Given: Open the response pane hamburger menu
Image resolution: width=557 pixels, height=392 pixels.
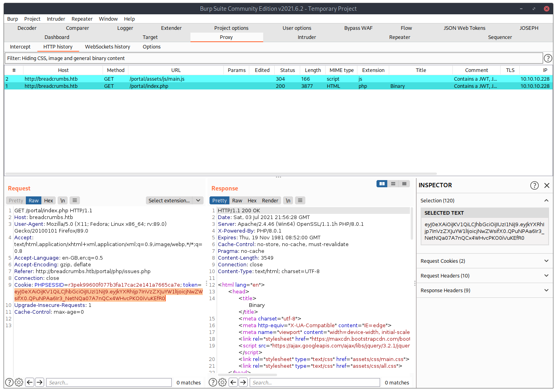Looking at the screenshot, I should pos(300,200).
